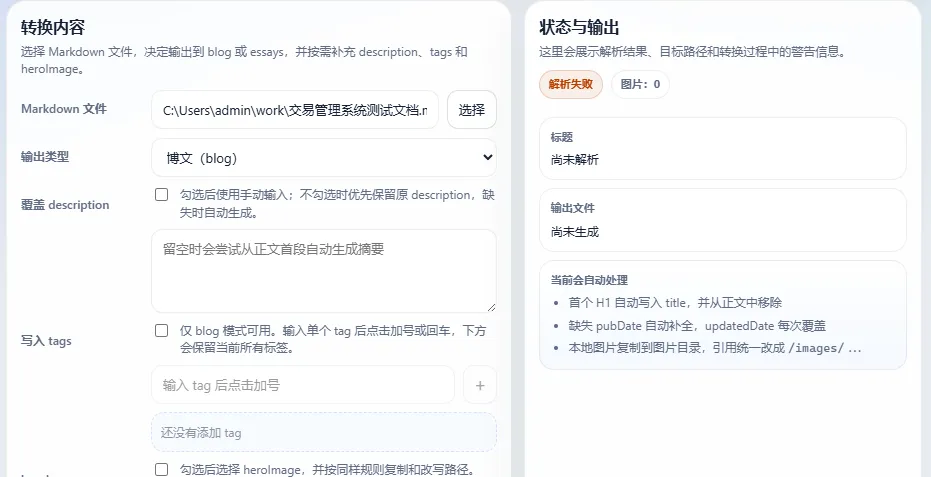Check the heroImage selection checkbox
The height and width of the screenshot is (477, 931).
[x=161, y=469]
